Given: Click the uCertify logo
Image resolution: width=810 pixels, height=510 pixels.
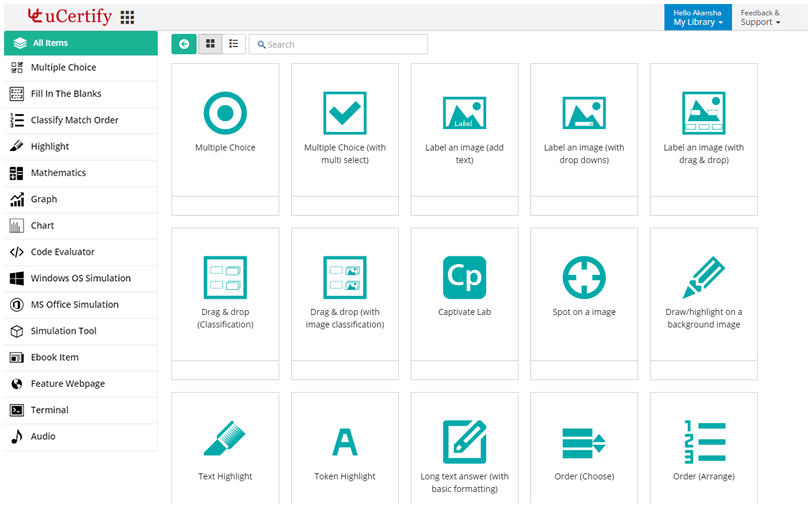Looking at the screenshot, I should click(70, 16).
